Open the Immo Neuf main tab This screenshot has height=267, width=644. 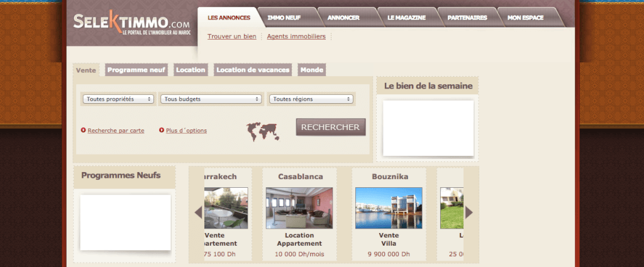(284, 18)
